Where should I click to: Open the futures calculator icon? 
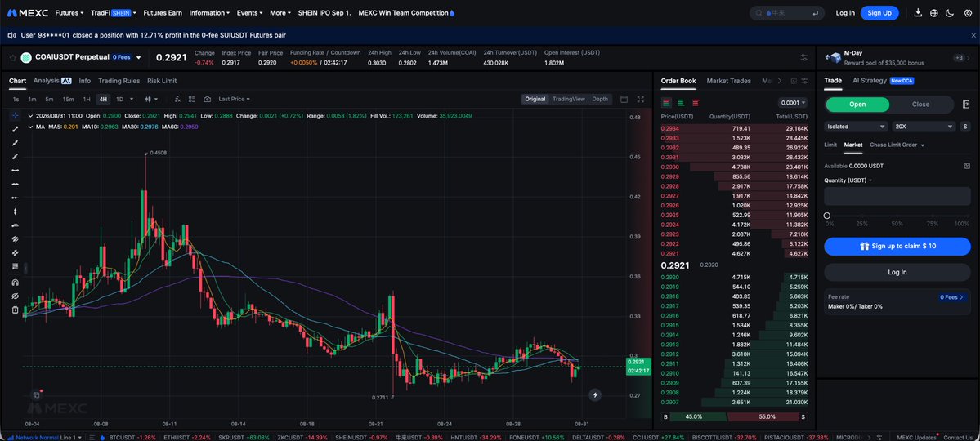pyautogui.click(x=965, y=105)
